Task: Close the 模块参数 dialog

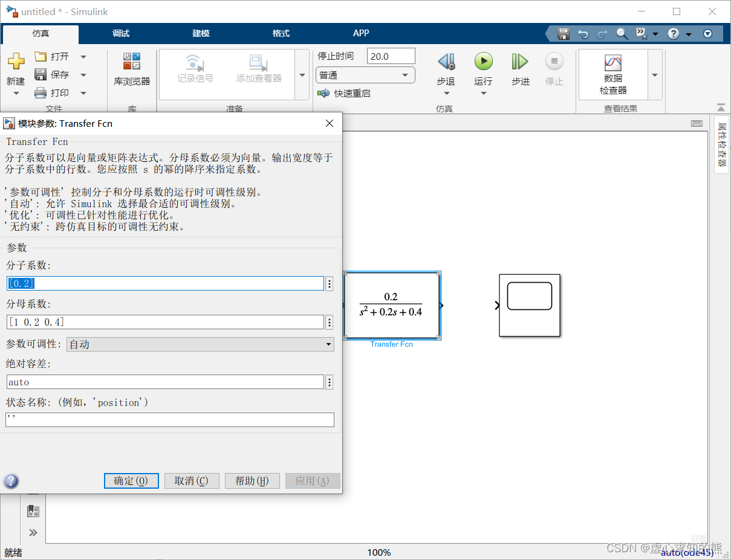Action: click(330, 123)
